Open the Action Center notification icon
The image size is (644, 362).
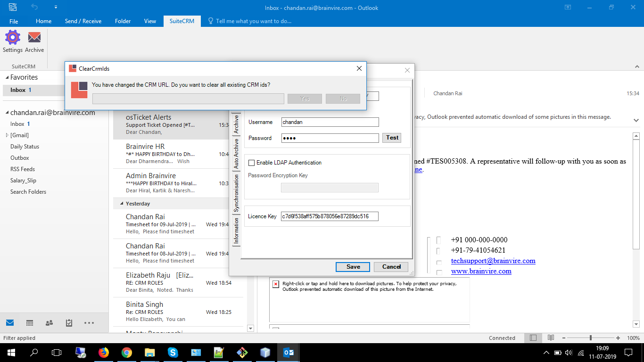coord(628,352)
